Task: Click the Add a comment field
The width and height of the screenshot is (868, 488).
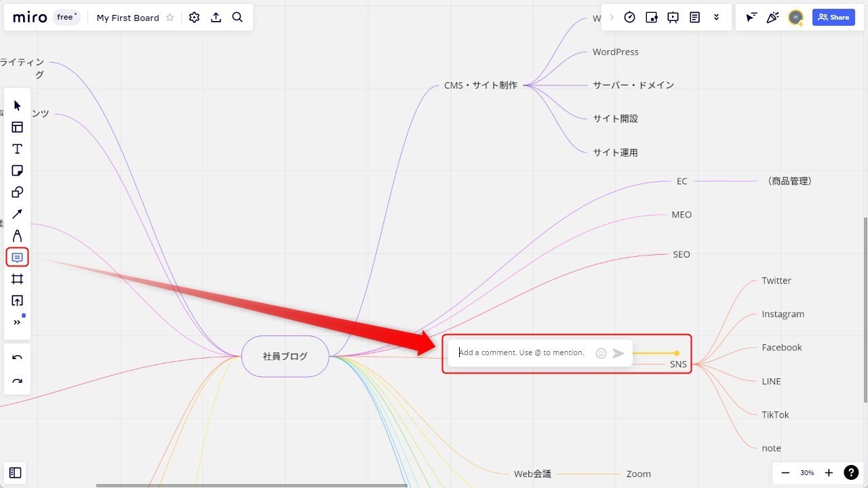Action: (521, 353)
